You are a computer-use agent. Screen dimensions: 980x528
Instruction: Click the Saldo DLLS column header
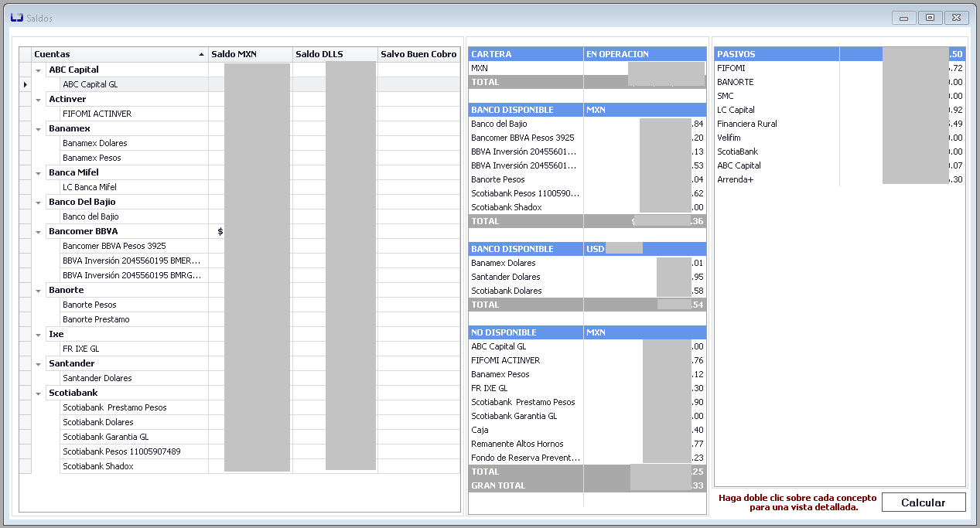(x=335, y=54)
